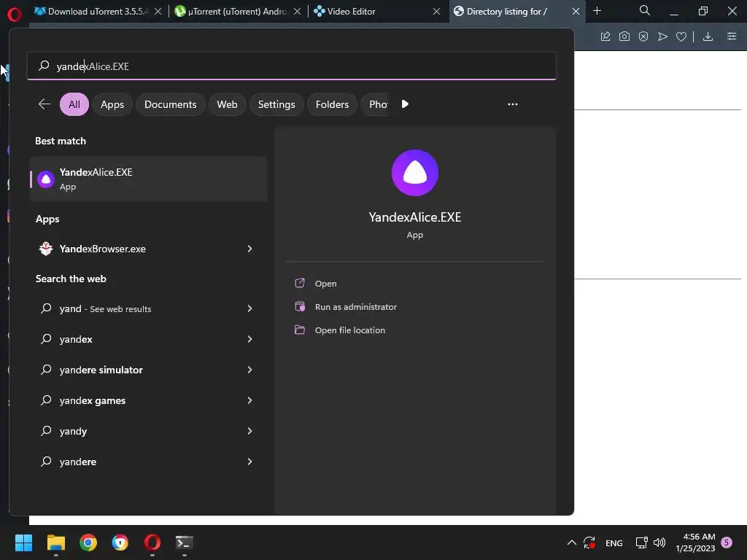
Task: Click Opera's edit page icon
Action: click(605, 36)
